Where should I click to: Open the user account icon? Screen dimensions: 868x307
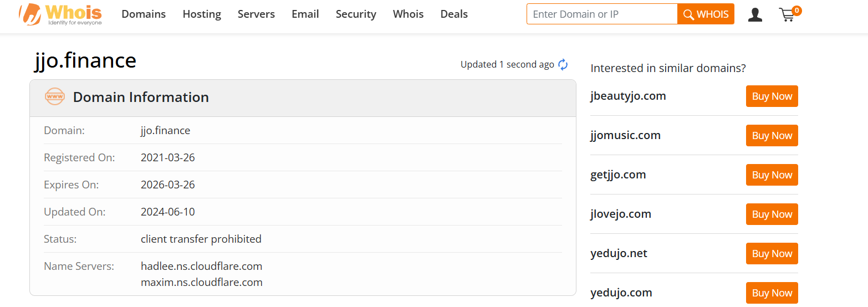point(755,14)
